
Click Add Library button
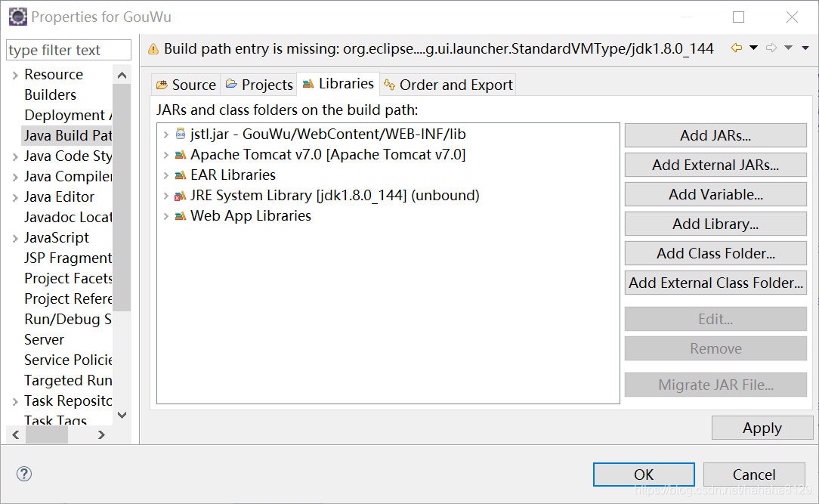pos(715,224)
